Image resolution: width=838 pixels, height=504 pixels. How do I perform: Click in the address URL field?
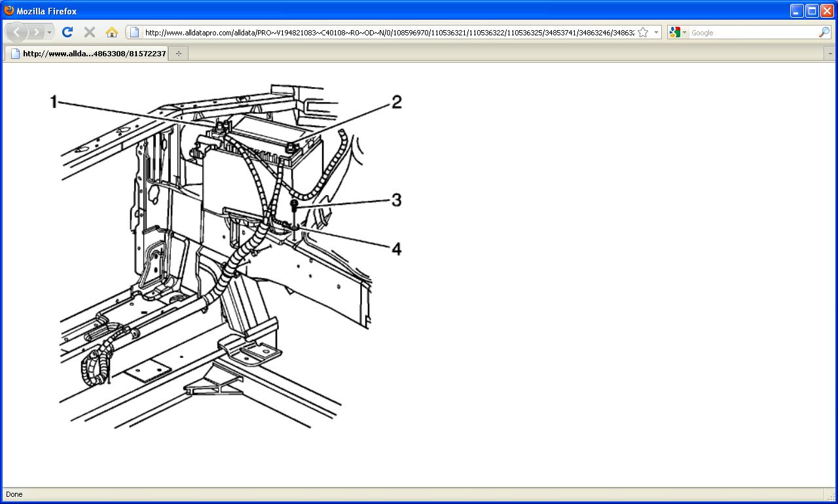[x=389, y=32]
